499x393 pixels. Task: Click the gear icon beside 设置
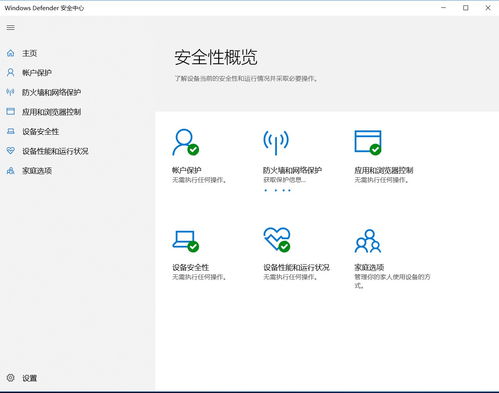(11, 378)
